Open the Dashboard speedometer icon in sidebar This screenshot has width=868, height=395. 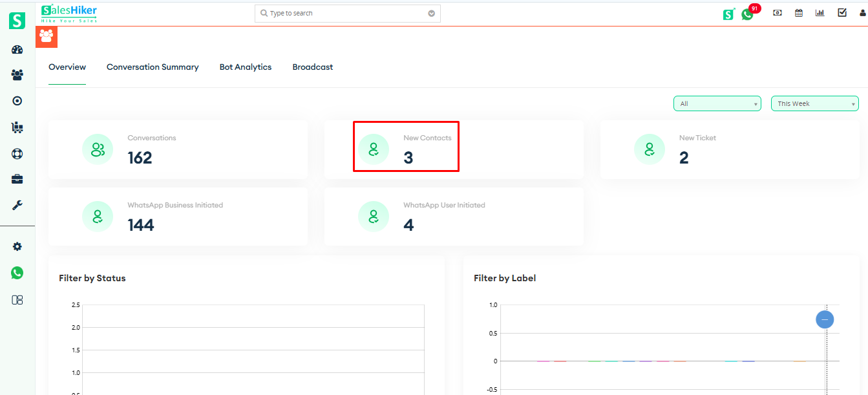pyautogui.click(x=17, y=49)
